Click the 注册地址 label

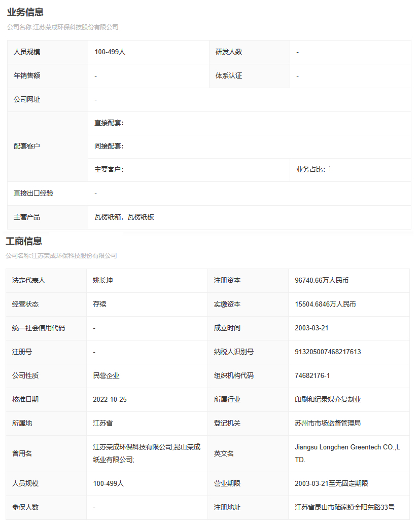[227, 507]
